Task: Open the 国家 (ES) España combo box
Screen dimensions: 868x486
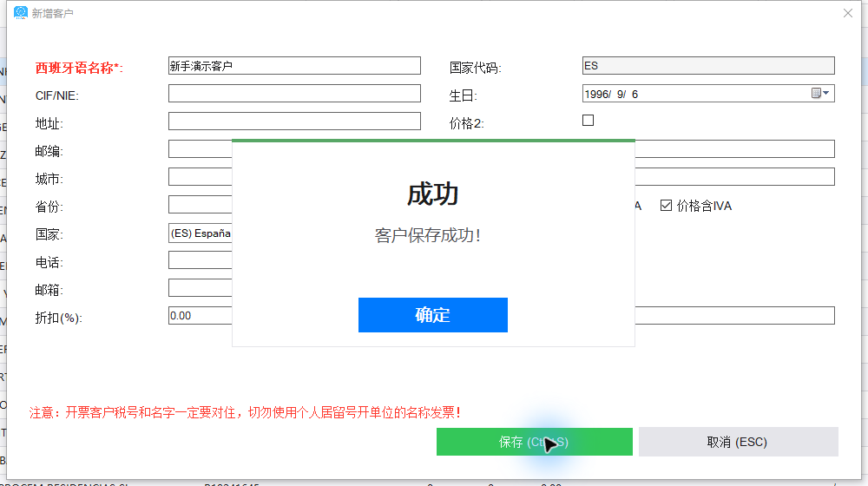Action: coord(200,233)
